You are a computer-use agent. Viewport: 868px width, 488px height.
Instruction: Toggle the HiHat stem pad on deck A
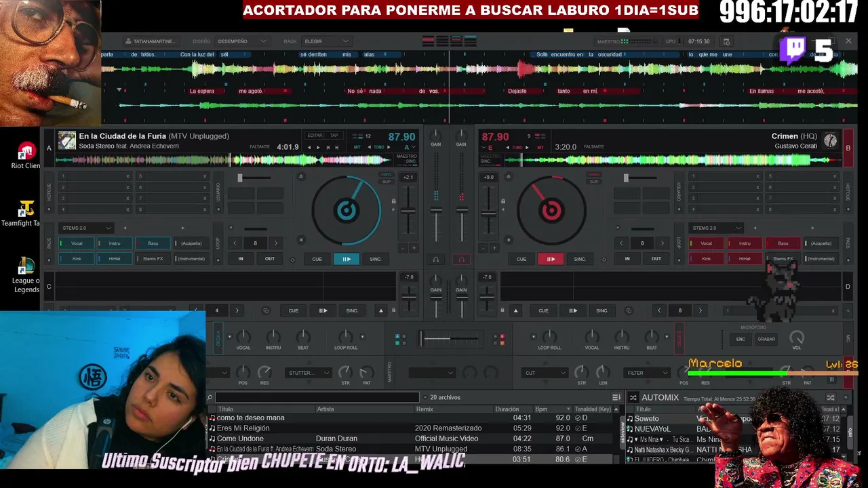115,258
